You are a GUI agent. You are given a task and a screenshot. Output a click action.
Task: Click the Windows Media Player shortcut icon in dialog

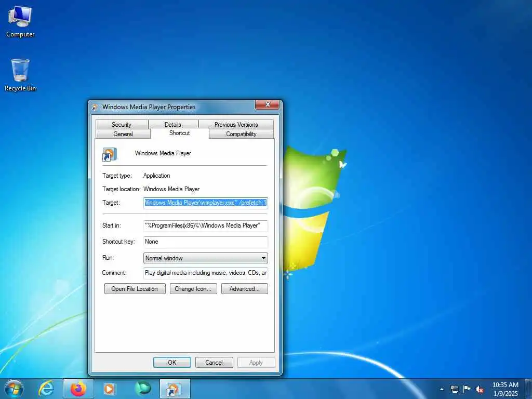click(110, 154)
